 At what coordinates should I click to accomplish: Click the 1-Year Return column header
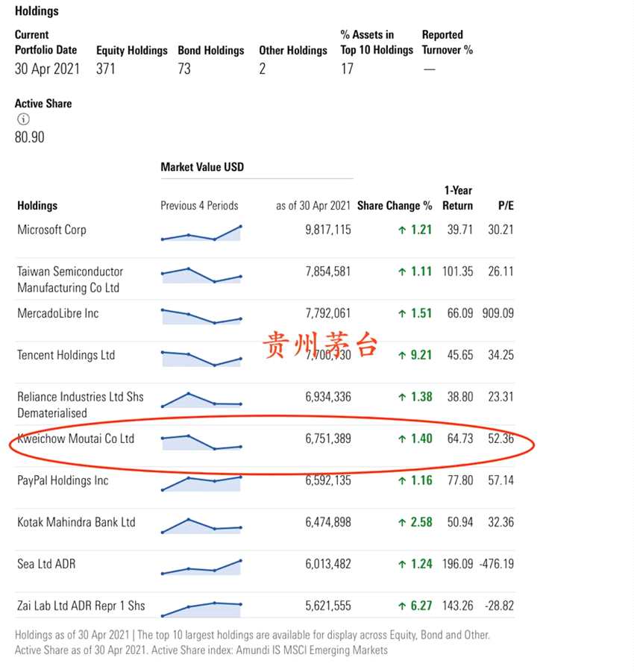pyautogui.click(x=458, y=198)
